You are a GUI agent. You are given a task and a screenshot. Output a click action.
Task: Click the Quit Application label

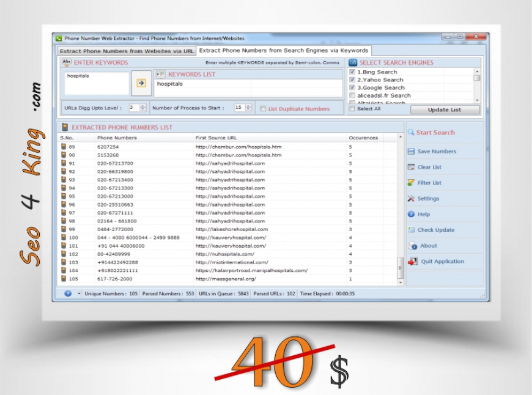pyautogui.click(x=443, y=261)
